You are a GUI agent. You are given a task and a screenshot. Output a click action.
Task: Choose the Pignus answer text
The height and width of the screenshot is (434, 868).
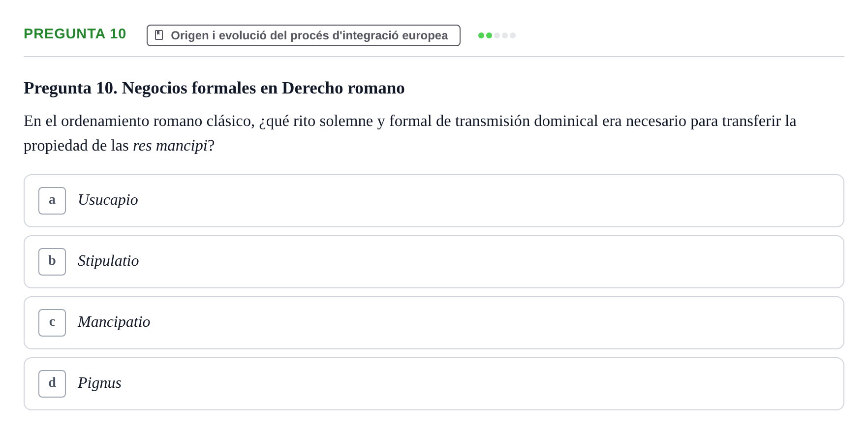99,383
